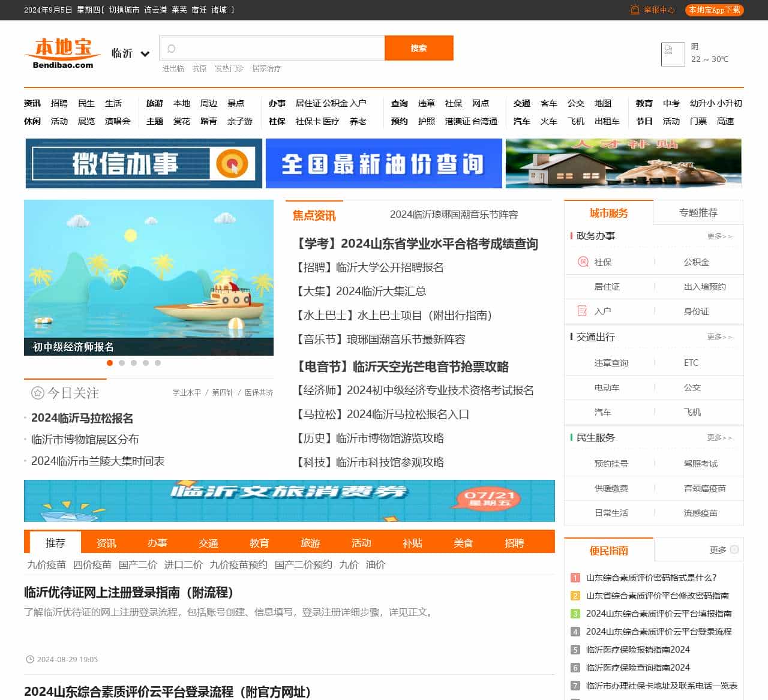Click rank badge 1 in 便民指南 list

(x=575, y=578)
